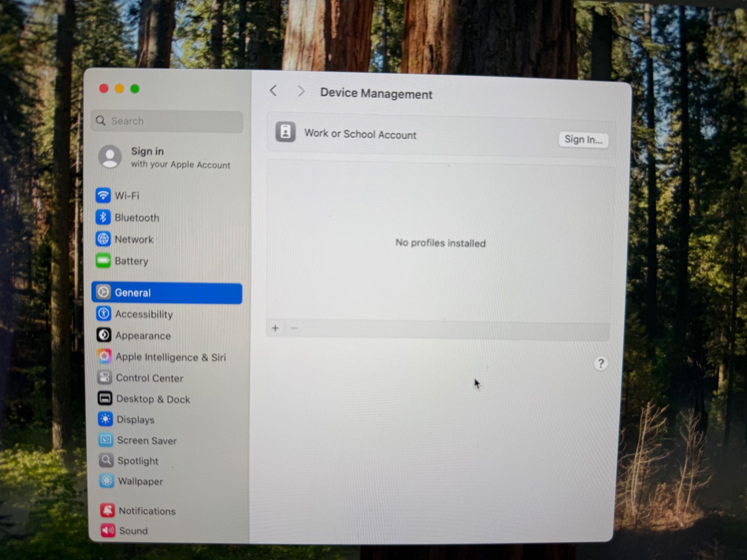
Task: Click the Spotlight magnifier icon
Action: (106, 460)
